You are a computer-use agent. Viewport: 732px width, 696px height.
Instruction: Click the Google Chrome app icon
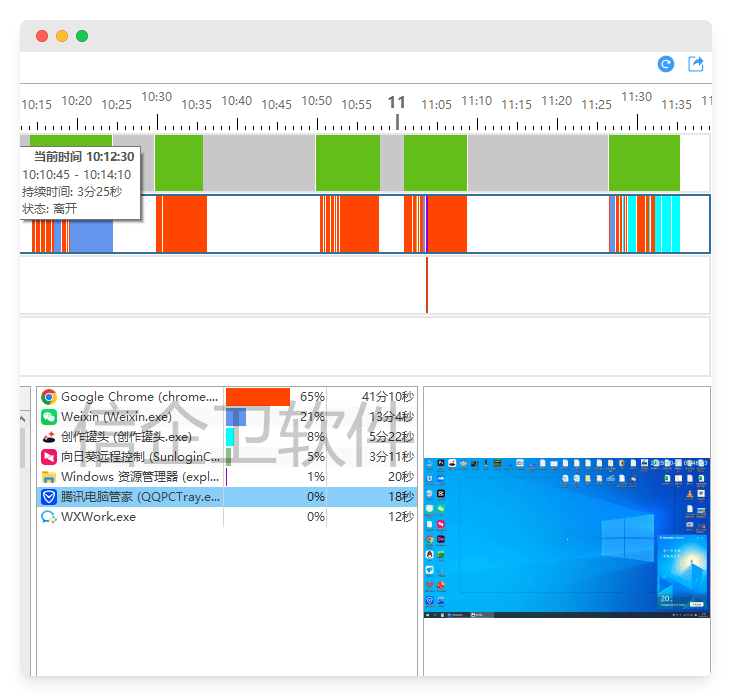(49, 397)
